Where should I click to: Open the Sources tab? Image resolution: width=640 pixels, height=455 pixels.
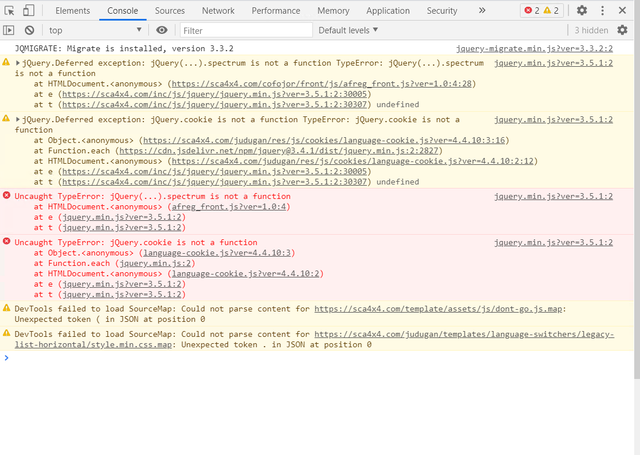tap(170, 11)
